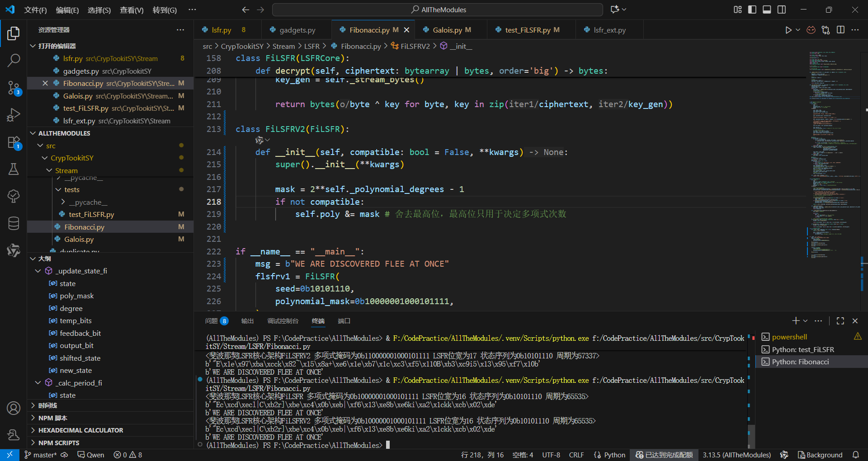Click the Run Python File play button
Screen dimensions: 868x461
788,30
